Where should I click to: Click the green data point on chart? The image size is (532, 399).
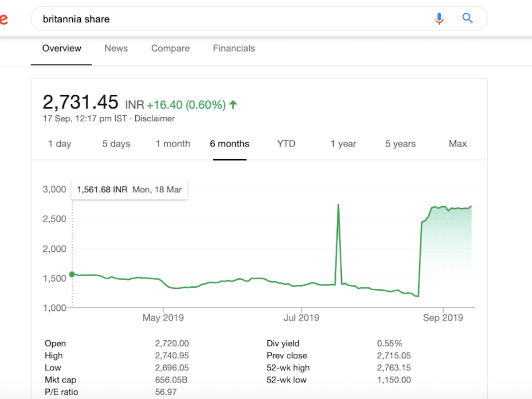(x=72, y=274)
